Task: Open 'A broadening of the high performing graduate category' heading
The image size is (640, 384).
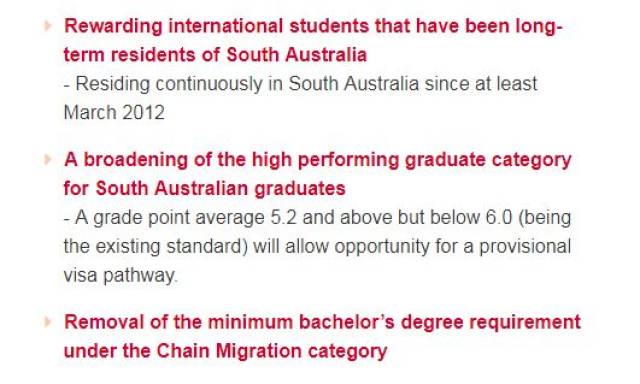Action: (318, 160)
